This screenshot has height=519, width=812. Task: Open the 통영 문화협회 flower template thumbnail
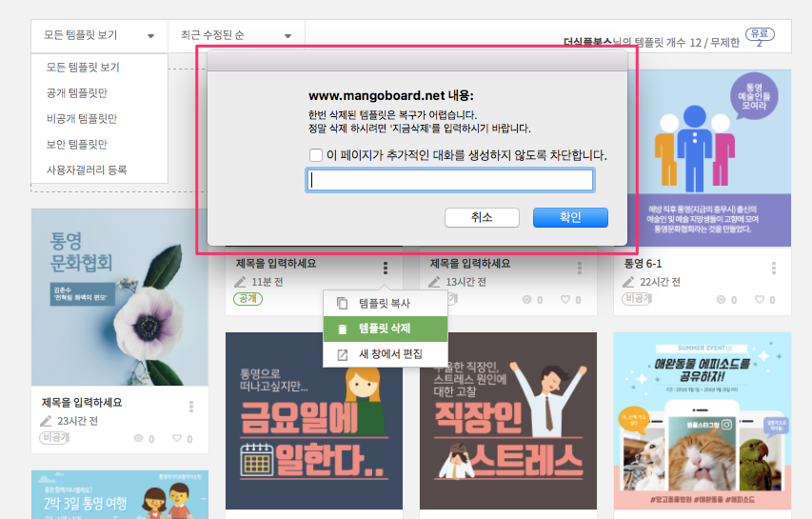click(120, 297)
